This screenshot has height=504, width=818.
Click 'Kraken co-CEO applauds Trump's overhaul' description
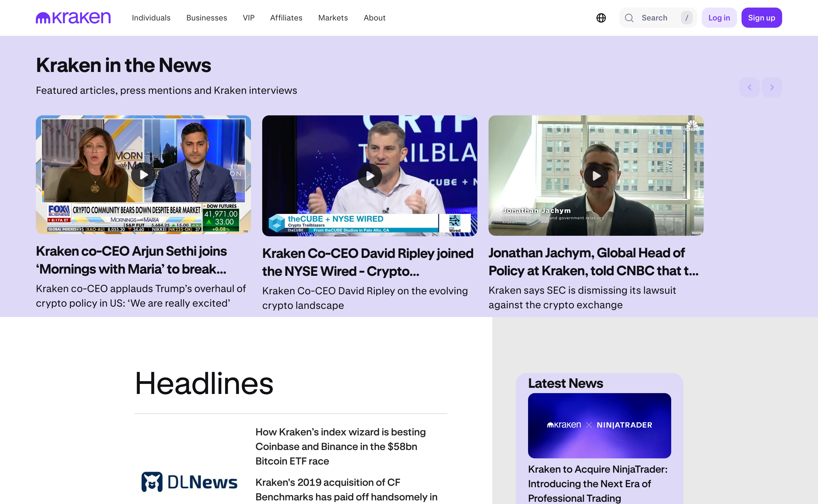(x=141, y=296)
